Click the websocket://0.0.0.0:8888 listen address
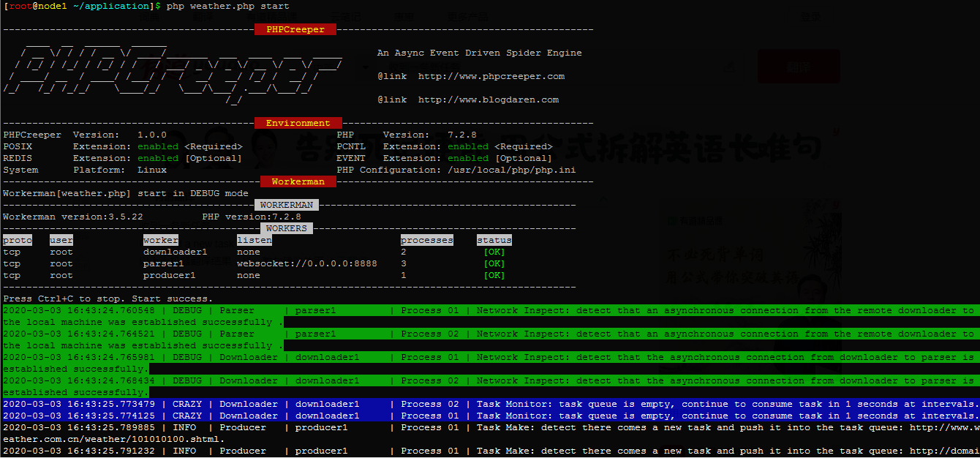 click(307, 263)
